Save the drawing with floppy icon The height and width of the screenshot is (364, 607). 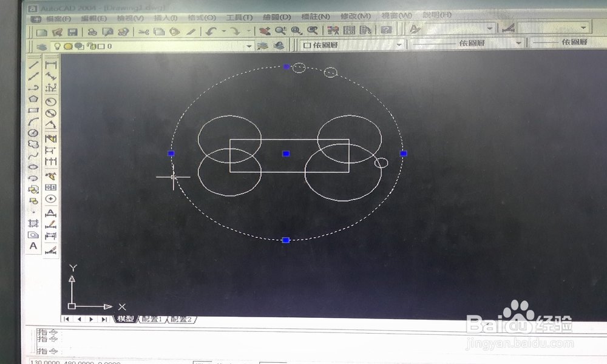(72, 32)
